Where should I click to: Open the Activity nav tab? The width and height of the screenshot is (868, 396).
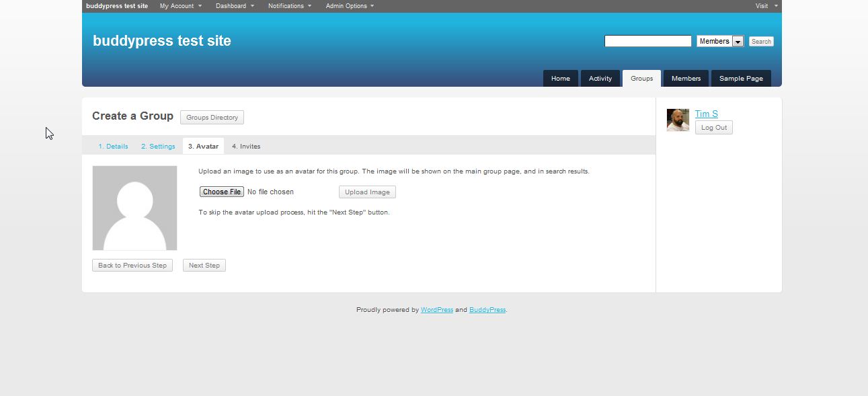point(600,79)
